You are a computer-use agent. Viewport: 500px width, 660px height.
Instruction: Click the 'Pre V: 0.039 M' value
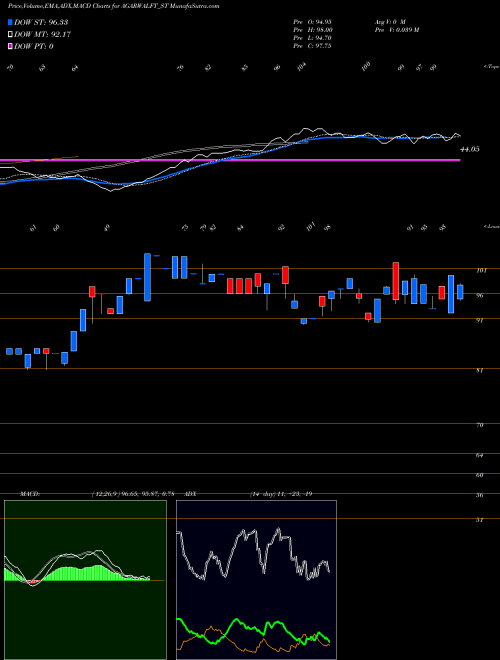397,30
